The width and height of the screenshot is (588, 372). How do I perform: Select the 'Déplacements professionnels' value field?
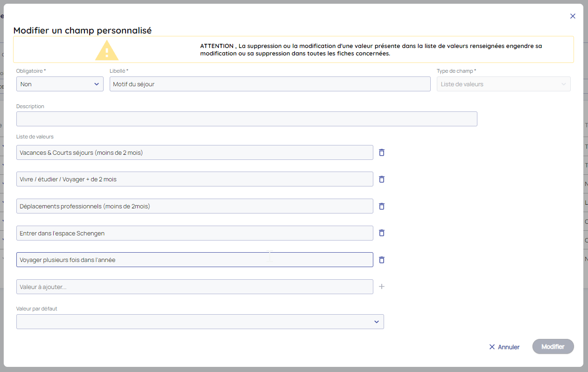point(195,206)
